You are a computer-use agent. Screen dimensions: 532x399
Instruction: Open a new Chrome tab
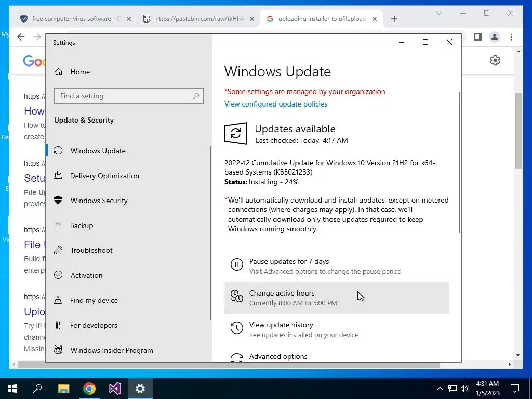pyautogui.click(x=394, y=19)
